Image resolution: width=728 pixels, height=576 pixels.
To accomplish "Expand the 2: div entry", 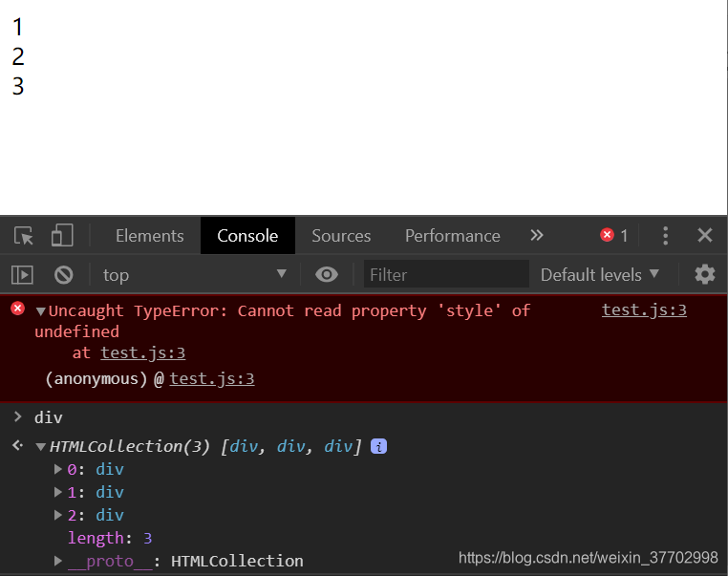I will (58, 515).
